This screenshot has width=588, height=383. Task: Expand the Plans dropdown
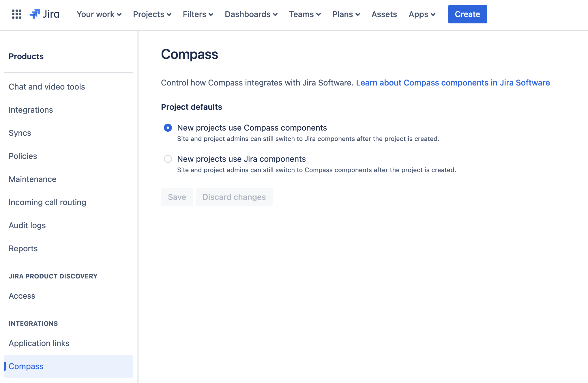346,14
